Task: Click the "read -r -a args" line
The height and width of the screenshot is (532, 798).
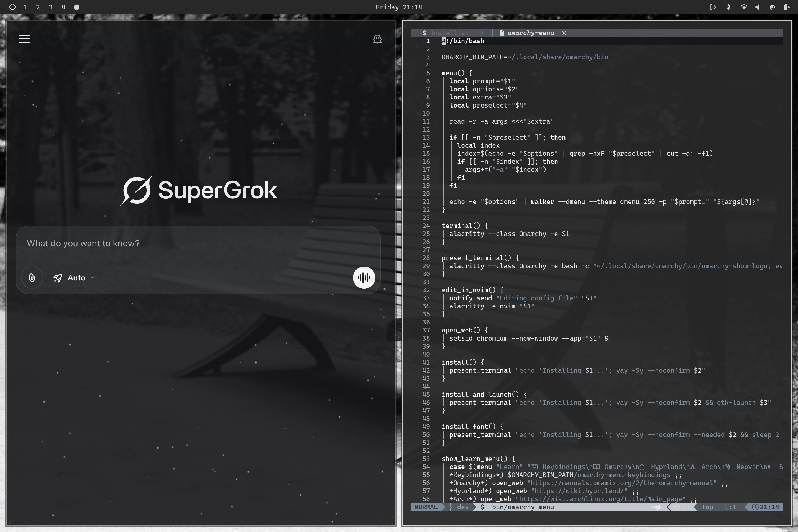Action: (x=502, y=121)
